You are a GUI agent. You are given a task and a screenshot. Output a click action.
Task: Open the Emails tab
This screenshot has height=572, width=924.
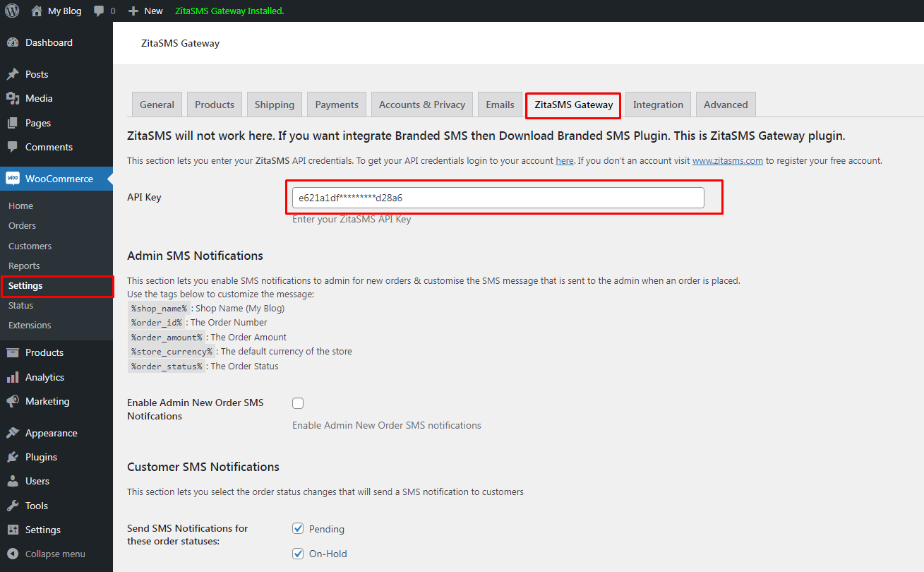500,105
